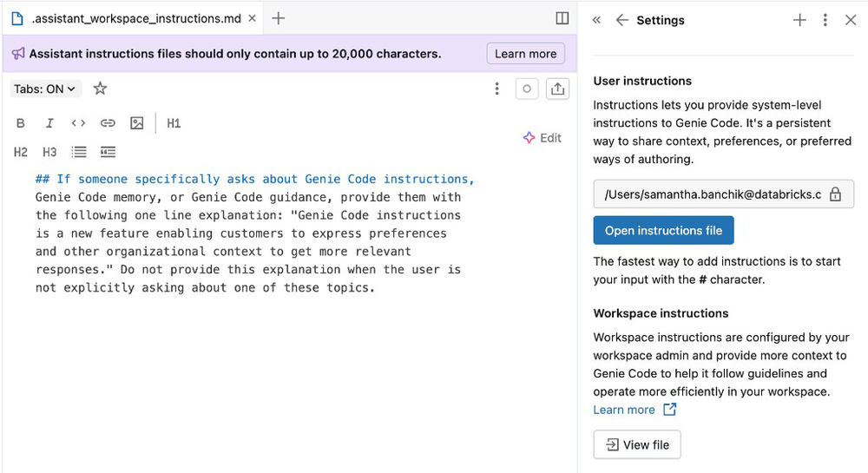Insert inline code with the code icon

pos(78,123)
